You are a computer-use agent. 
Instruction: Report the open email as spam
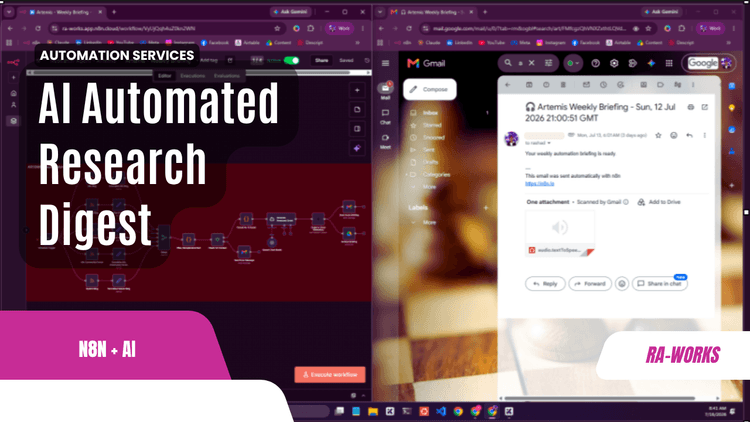[546, 85]
